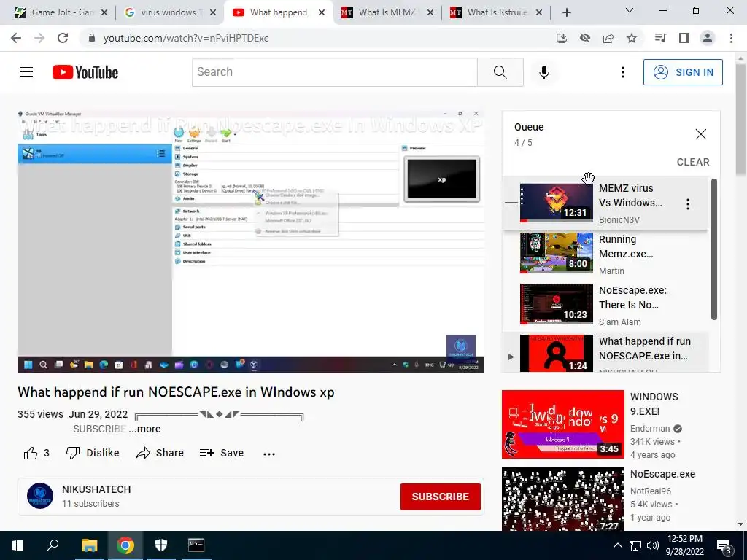Screen dimensions: 747x560
Task: Expand description with ...more
Action: click(x=145, y=429)
